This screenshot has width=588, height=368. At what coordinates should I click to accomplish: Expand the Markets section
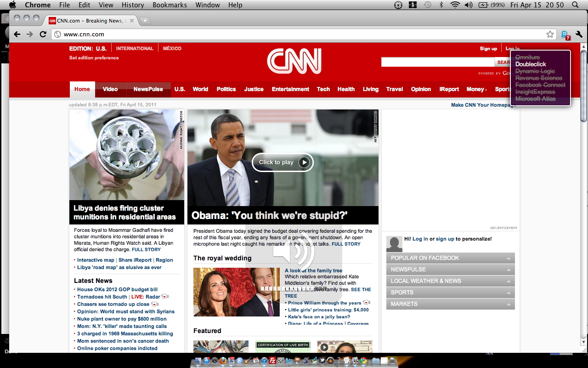click(x=451, y=304)
